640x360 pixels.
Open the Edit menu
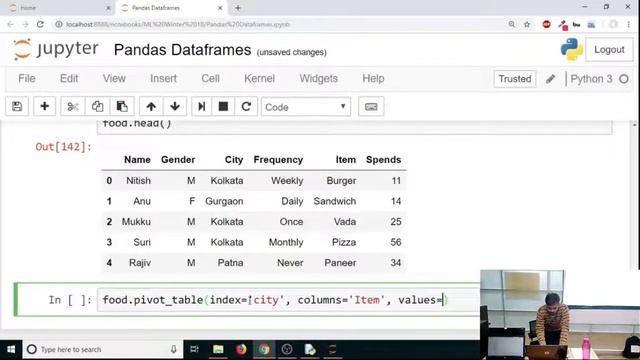point(69,78)
